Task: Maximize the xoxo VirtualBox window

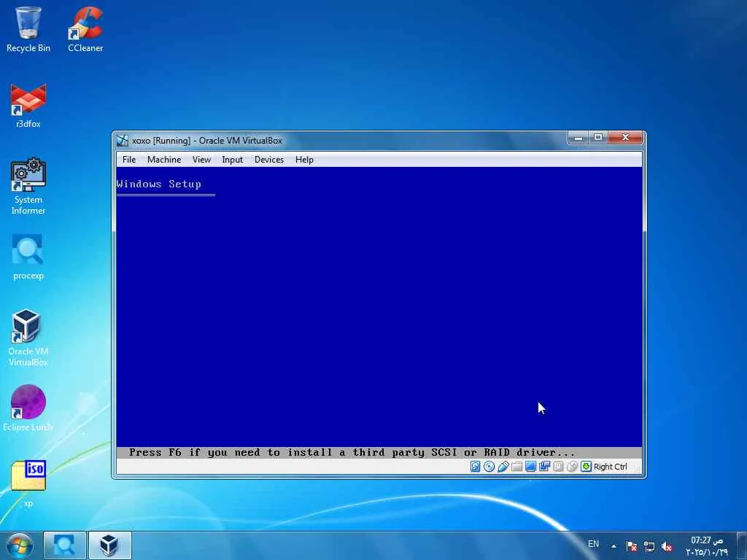Action: click(598, 138)
